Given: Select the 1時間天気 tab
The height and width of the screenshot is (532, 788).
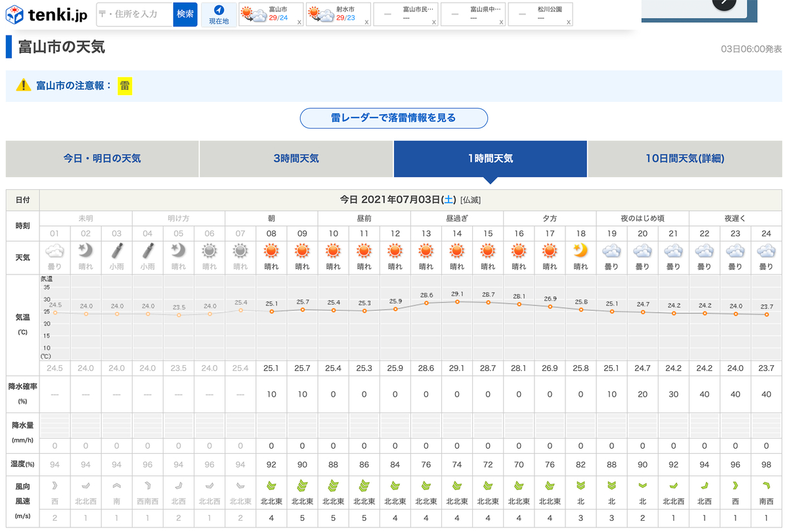Looking at the screenshot, I should (x=491, y=158).
